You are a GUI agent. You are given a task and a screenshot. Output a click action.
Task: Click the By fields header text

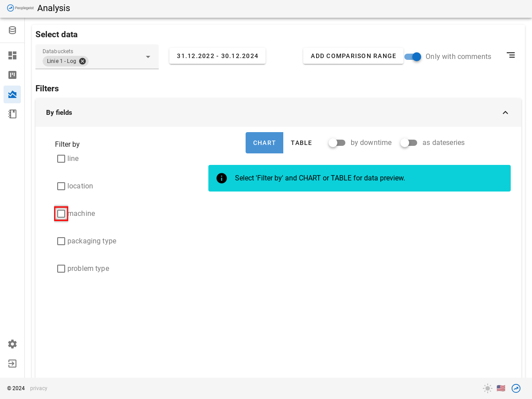pos(59,113)
